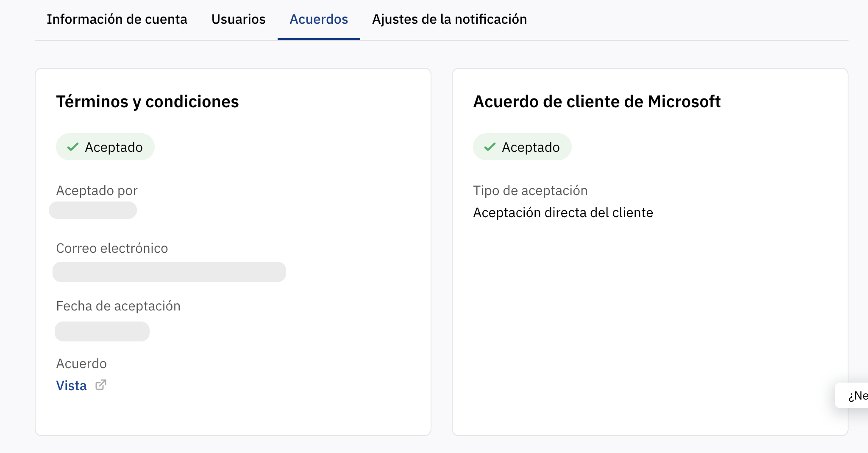Click the green checkmark in Términos y condiciones
868x453 pixels.
pyautogui.click(x=73, y=147)
